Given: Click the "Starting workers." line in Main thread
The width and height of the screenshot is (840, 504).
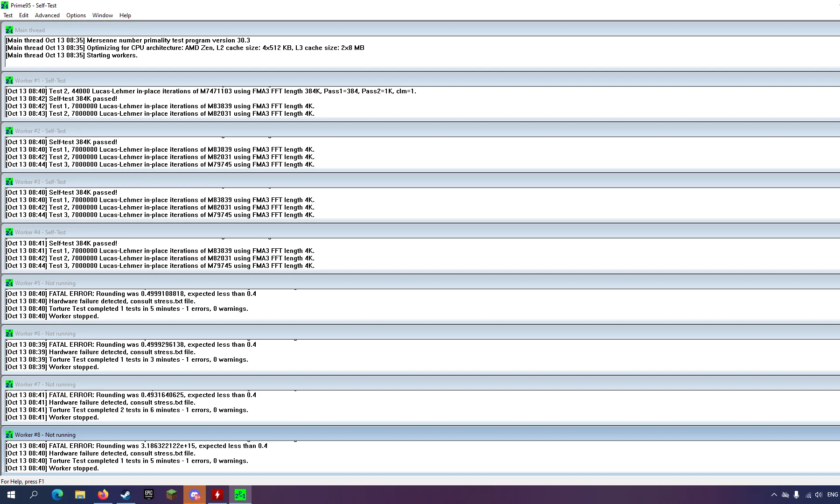Looking at the screenshot, I should [71, 55].
